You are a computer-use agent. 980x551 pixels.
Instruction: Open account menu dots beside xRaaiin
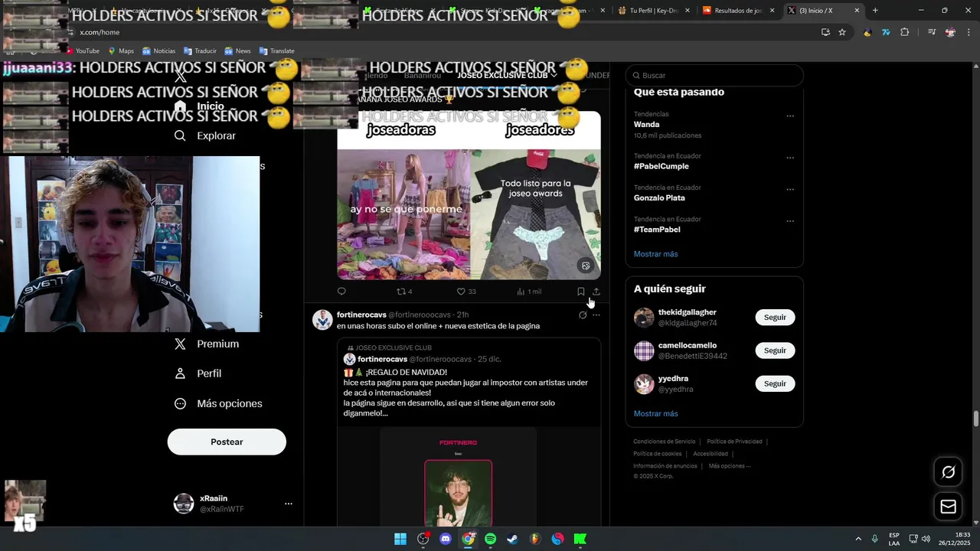click(x=289, y=504)
